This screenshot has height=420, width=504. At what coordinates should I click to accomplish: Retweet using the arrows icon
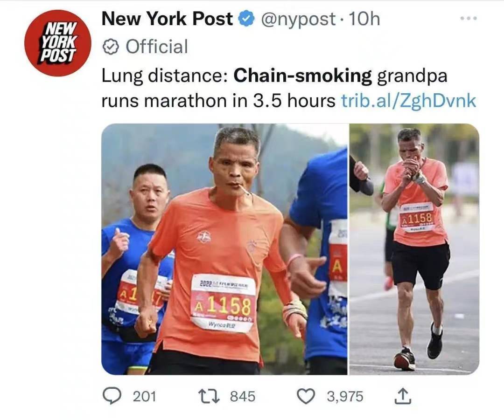pyautogui.click(x=209, y=396)
